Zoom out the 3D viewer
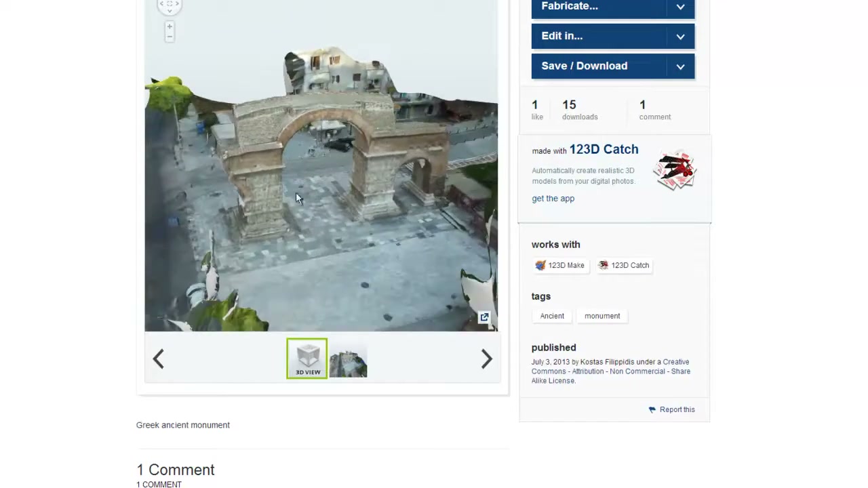The height and width of the screenshot is (488, 868). [x=170, y=37]
